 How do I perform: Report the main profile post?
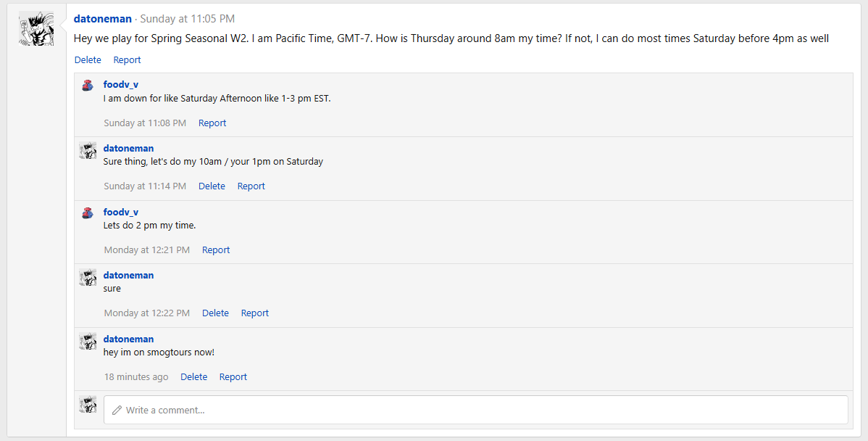click(127, 60)
